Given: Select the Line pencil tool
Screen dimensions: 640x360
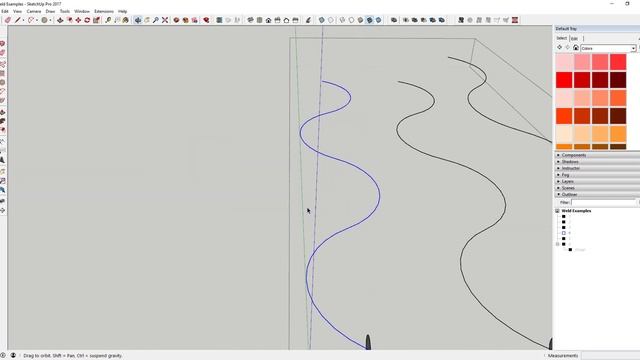Looking at the screenshot, I should click(18, 20).
